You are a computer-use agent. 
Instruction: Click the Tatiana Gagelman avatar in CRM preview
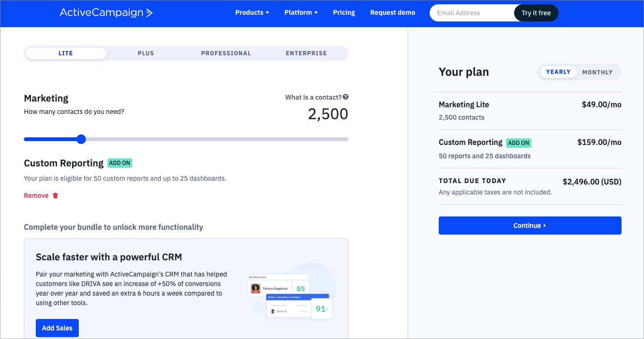click(255, 288)
